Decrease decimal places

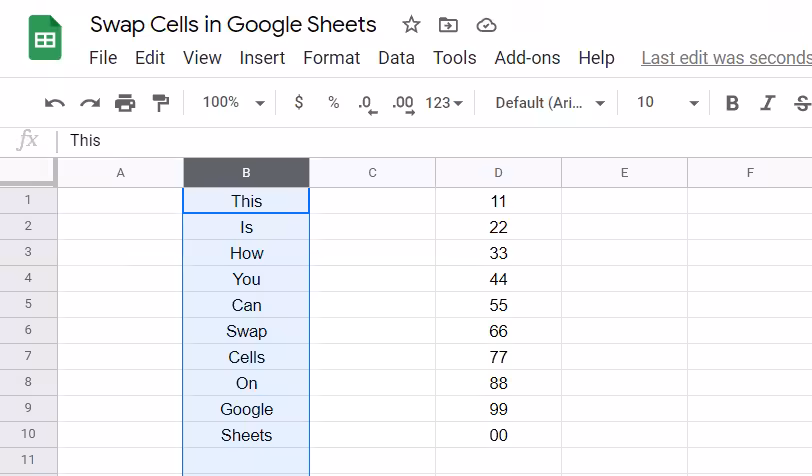368,104
